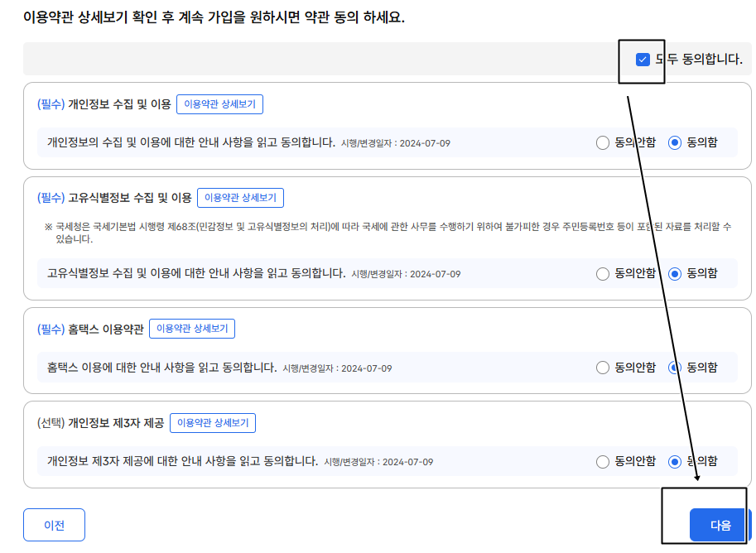Image resolution: width=756 pixels, height=553 pixels.
Task: Click the 이전 button
Action: (x=54, y=524)
